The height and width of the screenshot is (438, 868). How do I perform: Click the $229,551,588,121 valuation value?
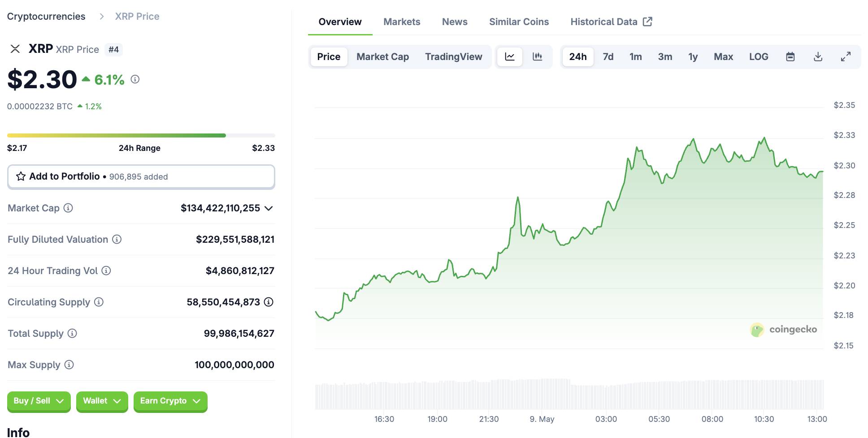pyautogui.click(x=235, y=239)
